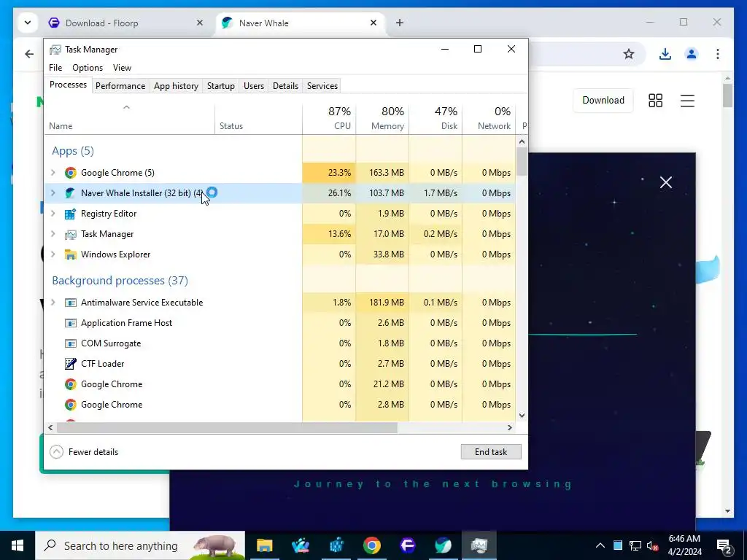The height and width of the screenshot is (560, 747).
Task: Switch to the Services tab
Action: (x=322, y=86)
